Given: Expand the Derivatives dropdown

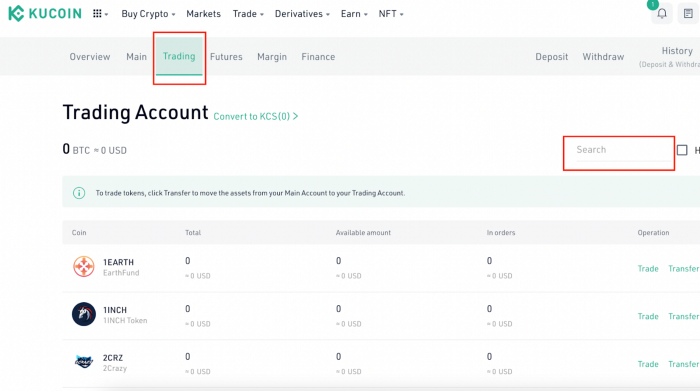Looking at the screenshot, I should click(302, 14).
